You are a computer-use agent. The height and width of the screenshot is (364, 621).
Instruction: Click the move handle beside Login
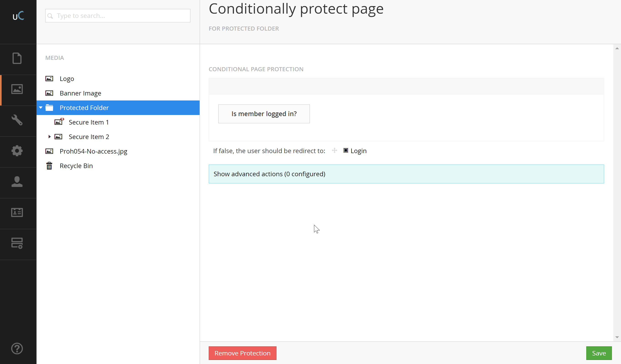334,150
